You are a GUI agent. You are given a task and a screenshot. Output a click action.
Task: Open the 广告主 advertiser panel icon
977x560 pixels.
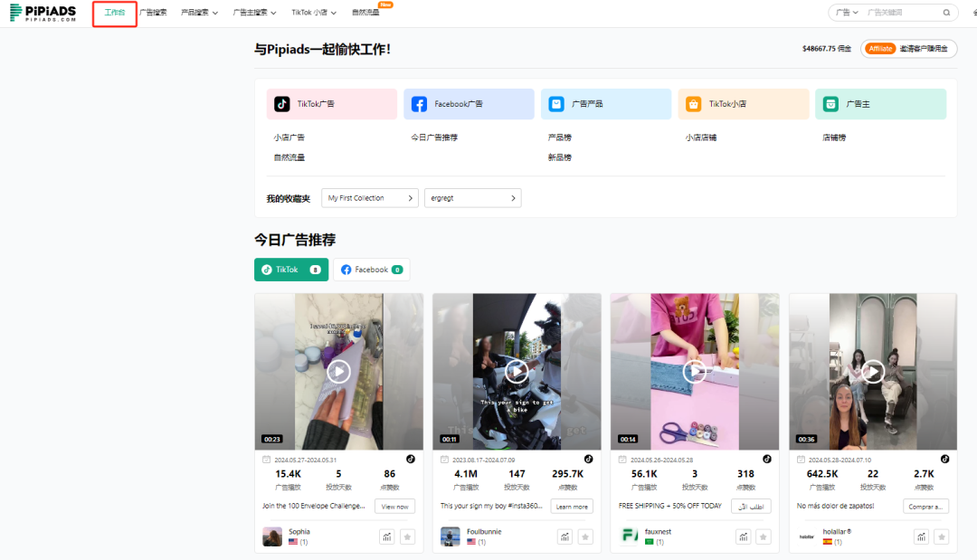(830, 103)
